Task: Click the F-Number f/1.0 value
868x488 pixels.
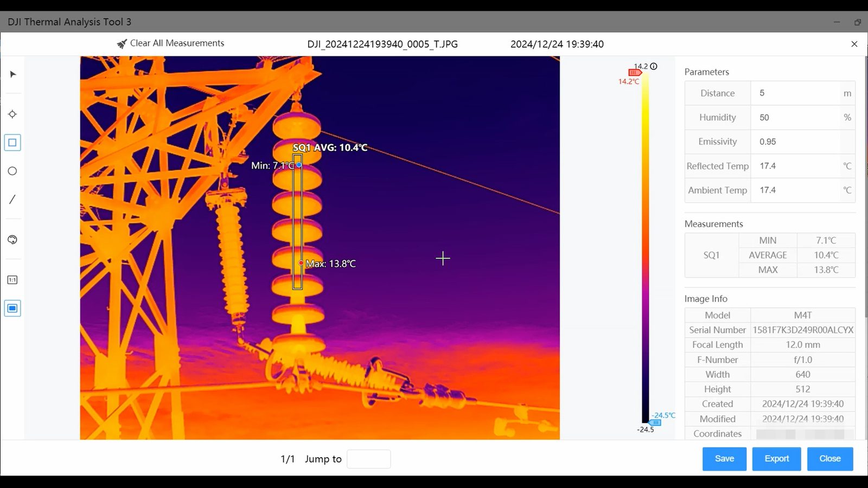Action: coord(803,359)
